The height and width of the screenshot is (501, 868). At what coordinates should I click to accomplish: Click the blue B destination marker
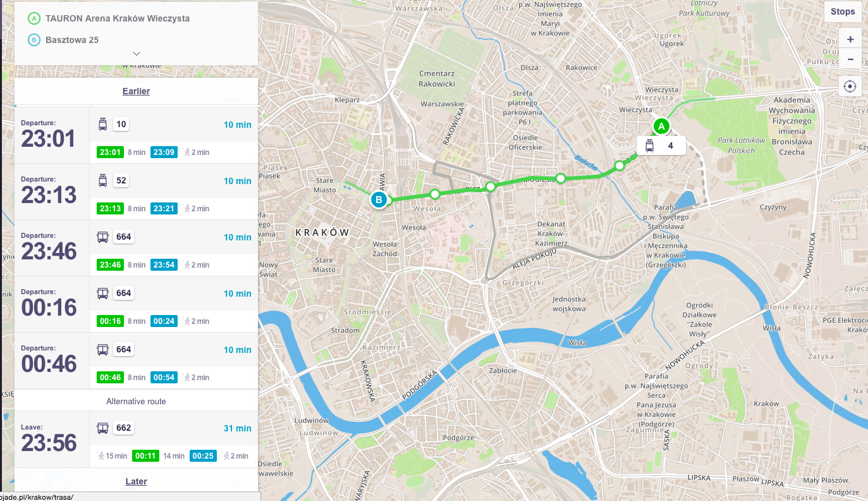[378, 200]
